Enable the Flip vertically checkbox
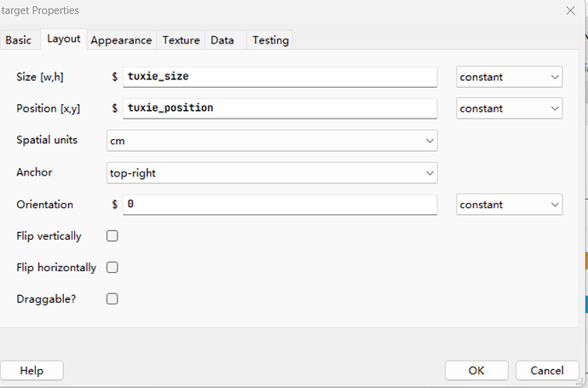The width and height of the screenshot is (588, 388). click(112, 236)
